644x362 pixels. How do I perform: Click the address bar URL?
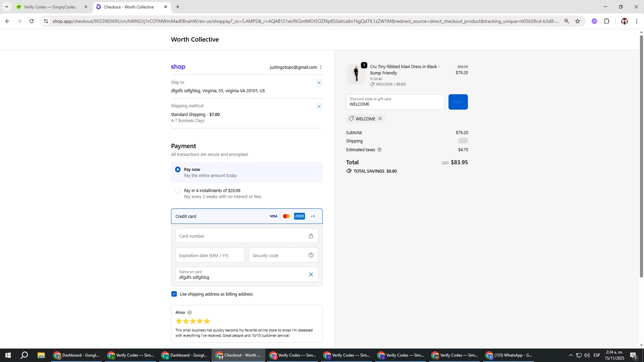pyautogui.click(x=306, y=21)
